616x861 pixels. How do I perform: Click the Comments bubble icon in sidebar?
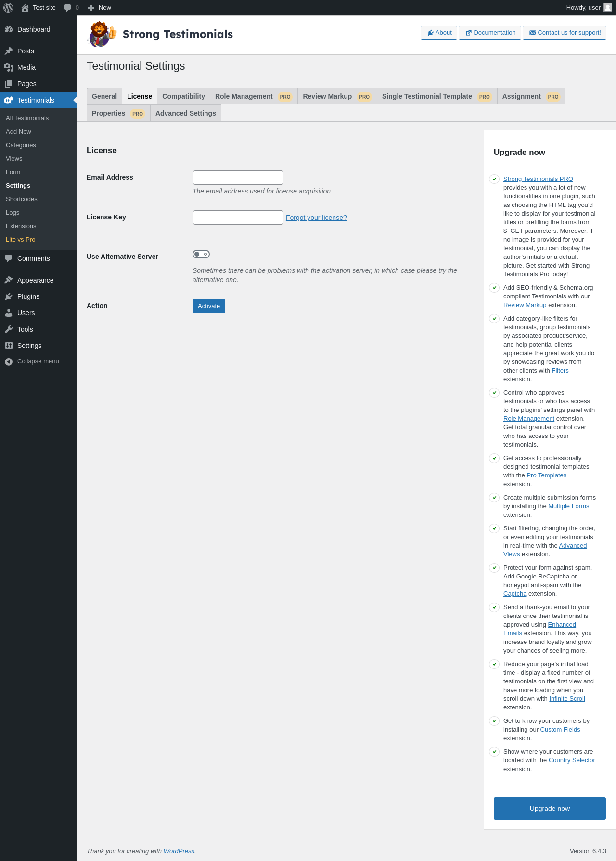tap(9, 258)
